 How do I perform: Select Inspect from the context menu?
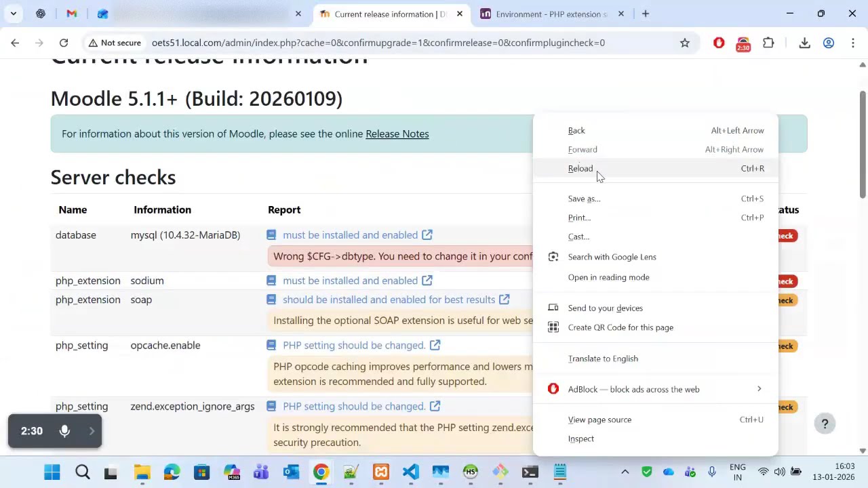(x=656, y=439)
